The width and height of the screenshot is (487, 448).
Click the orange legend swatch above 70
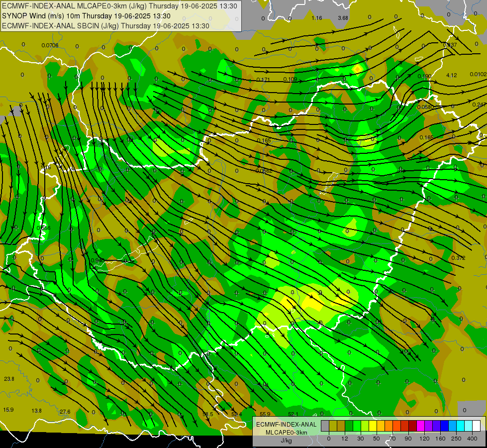[389, 426]
